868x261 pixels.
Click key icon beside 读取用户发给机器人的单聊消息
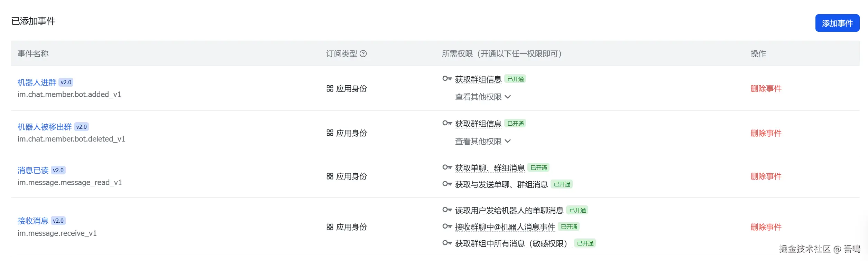pyautogui.click(x=447, y=210)
